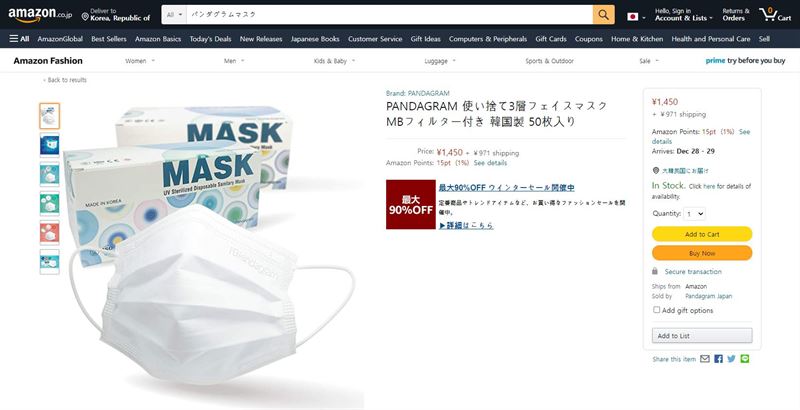Screen dimensions: 800x410
Task: Share this item on Twitter
Action: pos(732,359)
